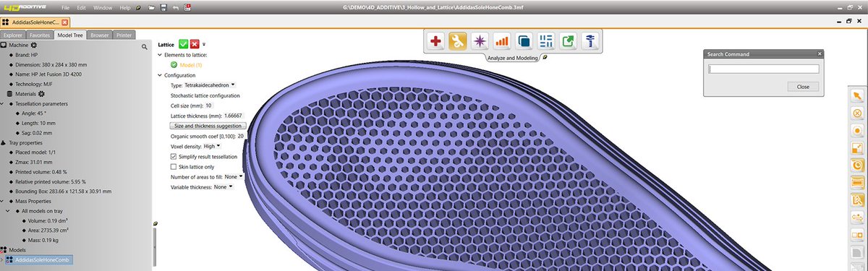This screenshot has height=271, width=868.
Task: Click the Stochastic lattice configuration text
Action: click(205, 95)
